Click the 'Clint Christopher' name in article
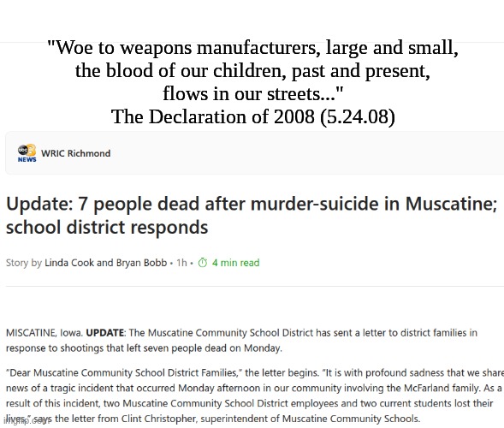Image resolution: width=504 pixels, height=428 pixels. coord(158,419)
